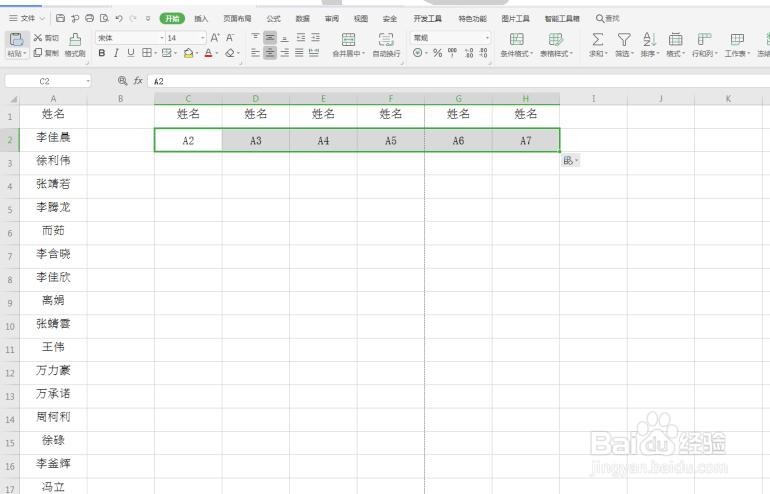Click the Paste icon
This screenshot has width=770, height=494.
(x=17, y=39)
